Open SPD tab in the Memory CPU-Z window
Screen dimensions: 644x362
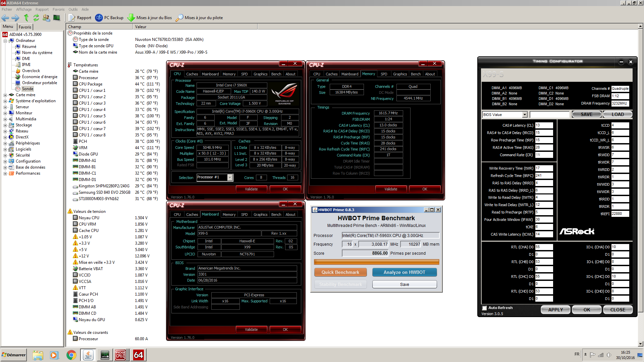(384, 74)
